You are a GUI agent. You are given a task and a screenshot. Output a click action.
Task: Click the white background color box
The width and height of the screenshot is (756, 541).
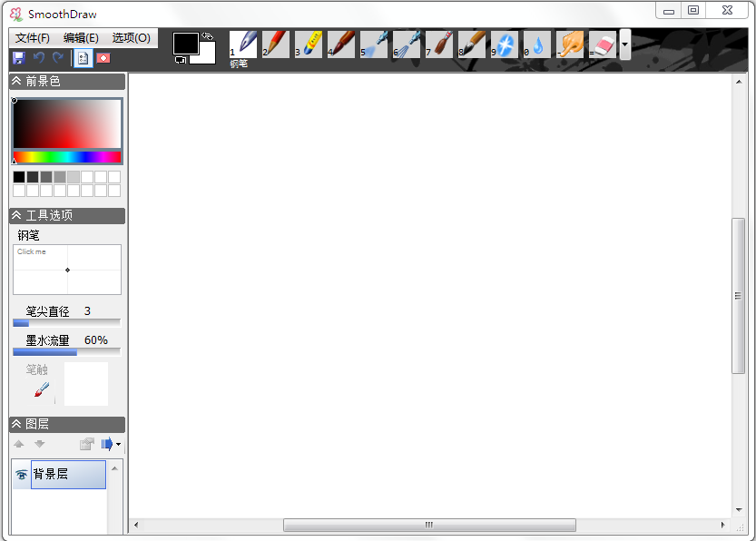pos(206,56)
